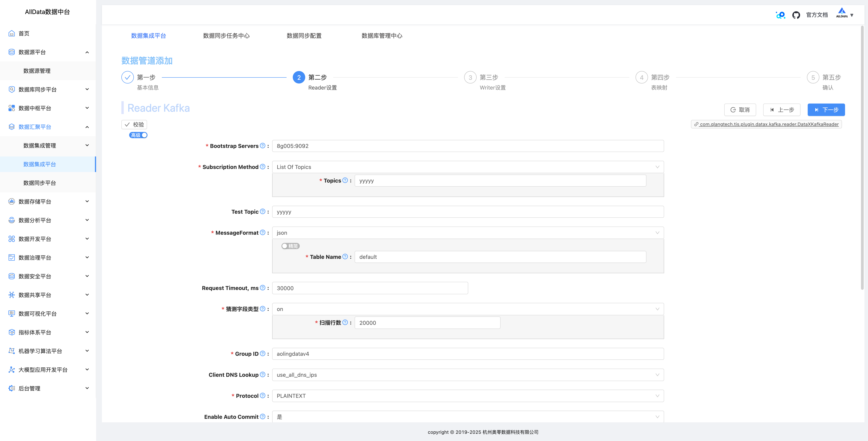
Task: Click the 数据开发平台 sidebar icon
Action: tap(11, 239)
